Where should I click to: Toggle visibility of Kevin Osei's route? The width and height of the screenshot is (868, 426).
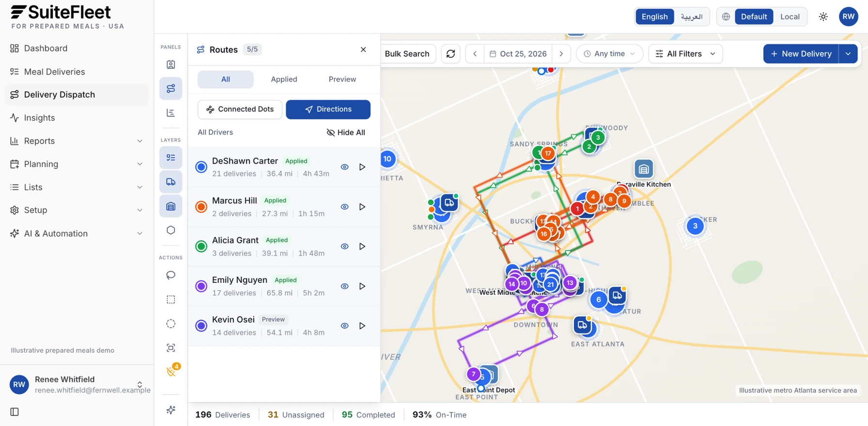point(345,326)
